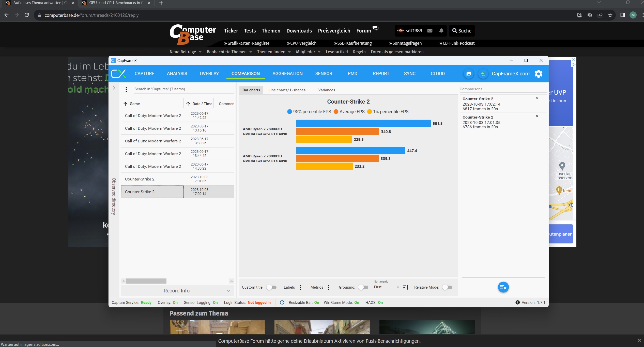Enable the Grouping switch

(363, 287)
